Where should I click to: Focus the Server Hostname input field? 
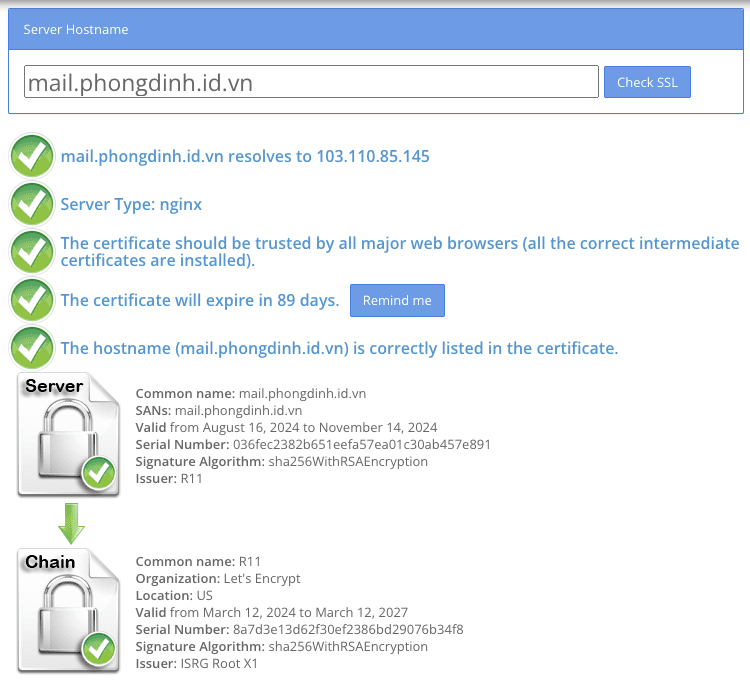[311, 82]
